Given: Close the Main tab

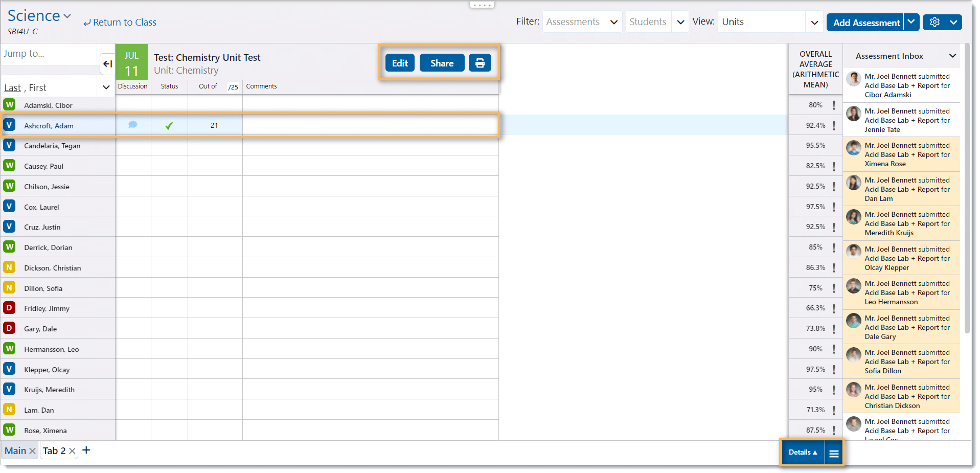Looking at the screenshot, I should (32, 451).
